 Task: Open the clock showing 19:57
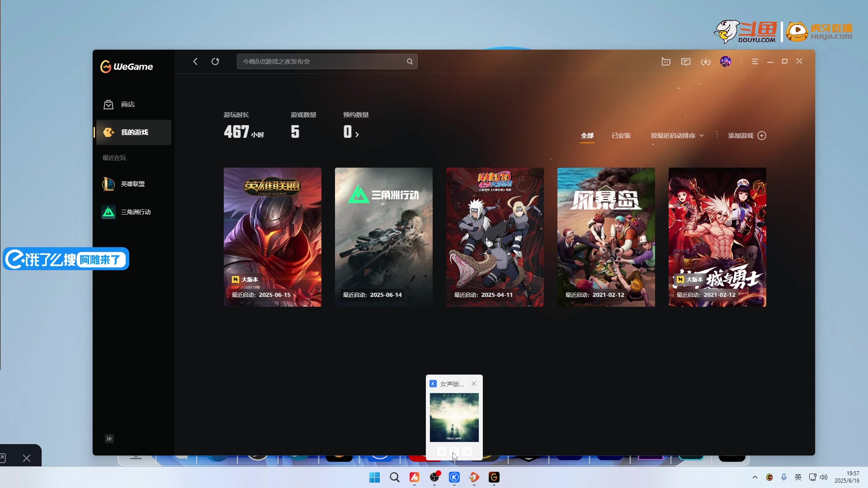[x=847, y=477]
